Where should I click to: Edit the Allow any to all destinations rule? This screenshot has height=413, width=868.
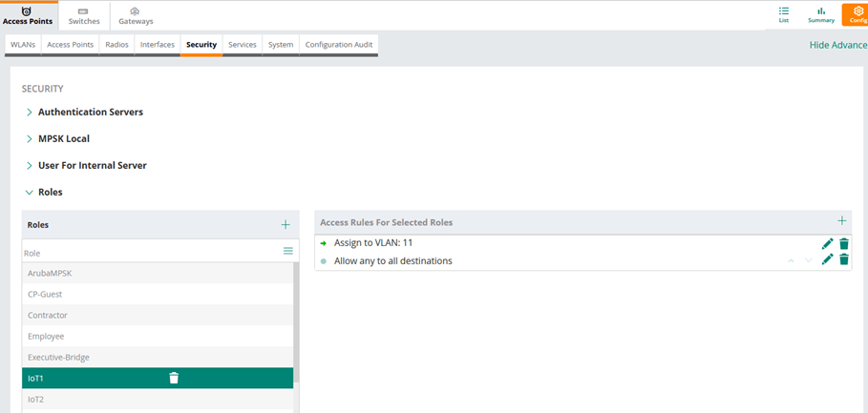click(x=827, y=260)
